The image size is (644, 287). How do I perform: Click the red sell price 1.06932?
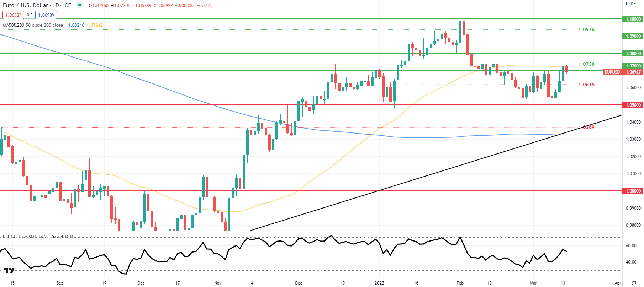point(14,15)
